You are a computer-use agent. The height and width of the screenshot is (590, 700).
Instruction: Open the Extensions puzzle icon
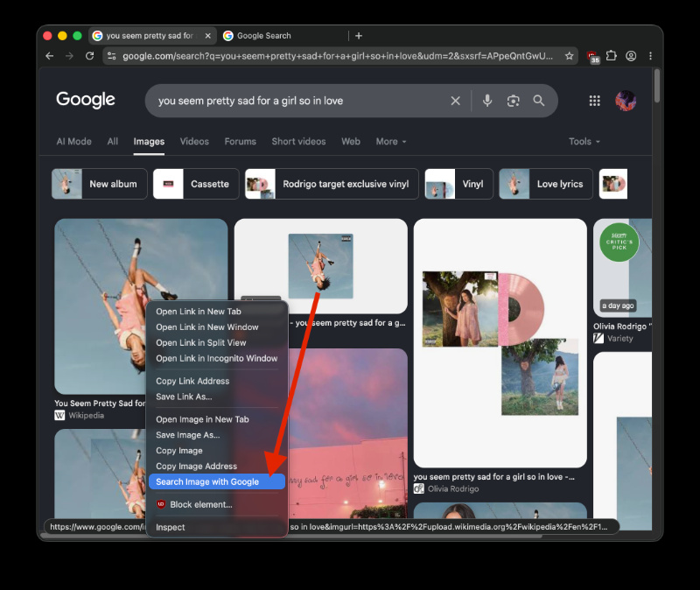click(x=611, y=56)
